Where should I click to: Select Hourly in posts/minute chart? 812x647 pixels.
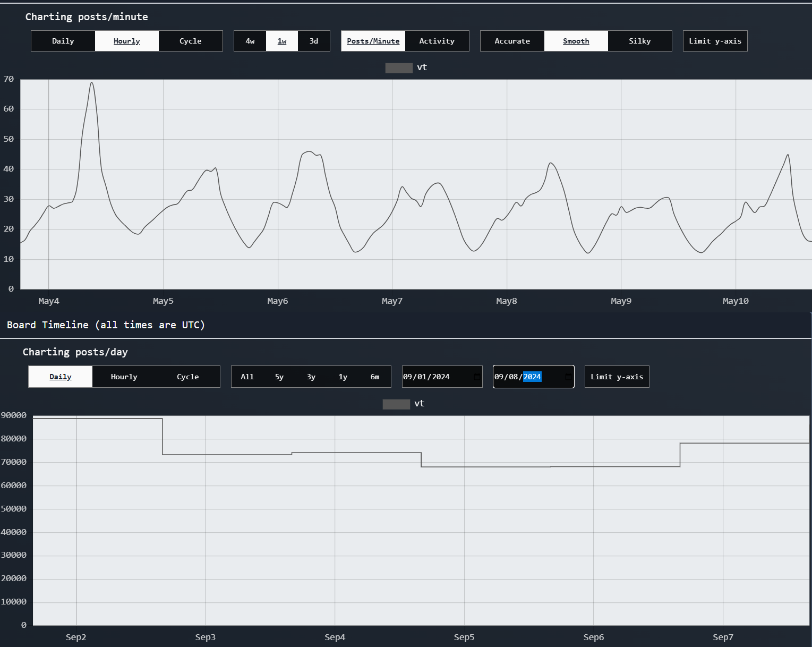point(127,41)
